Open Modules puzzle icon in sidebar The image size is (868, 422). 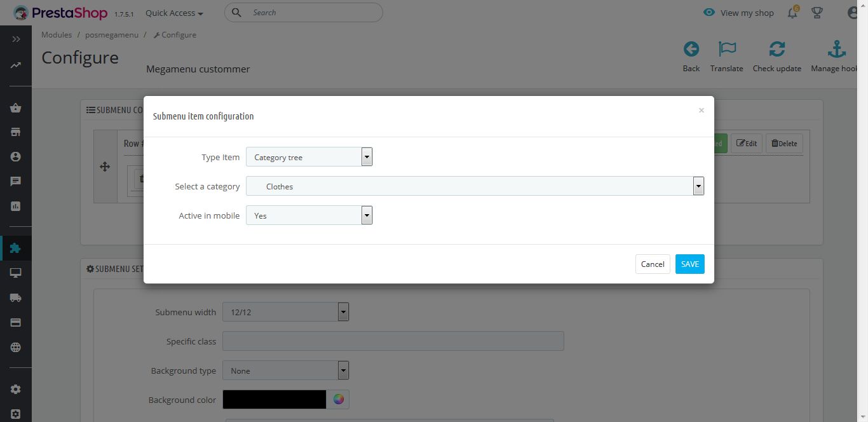click(x=16, y=248)
